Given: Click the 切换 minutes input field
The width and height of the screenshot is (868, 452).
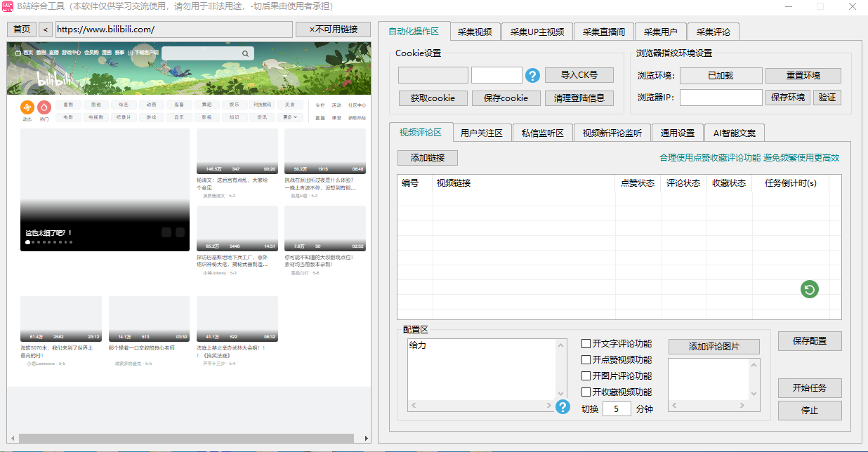Looking at the screenshot, I should (x=617, y=408).
